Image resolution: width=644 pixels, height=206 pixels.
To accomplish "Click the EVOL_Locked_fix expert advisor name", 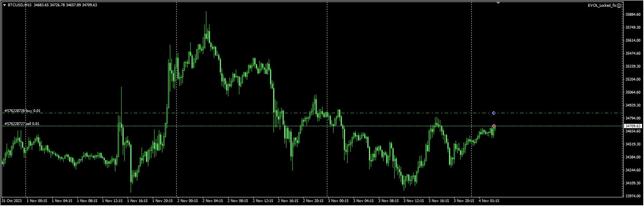I will [x=602, y=6].
